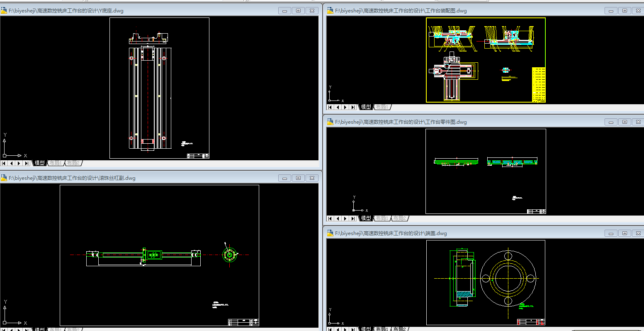Maximize the Y底座.dwg drawing window
The image size is (644, 331).
point(299,11)
